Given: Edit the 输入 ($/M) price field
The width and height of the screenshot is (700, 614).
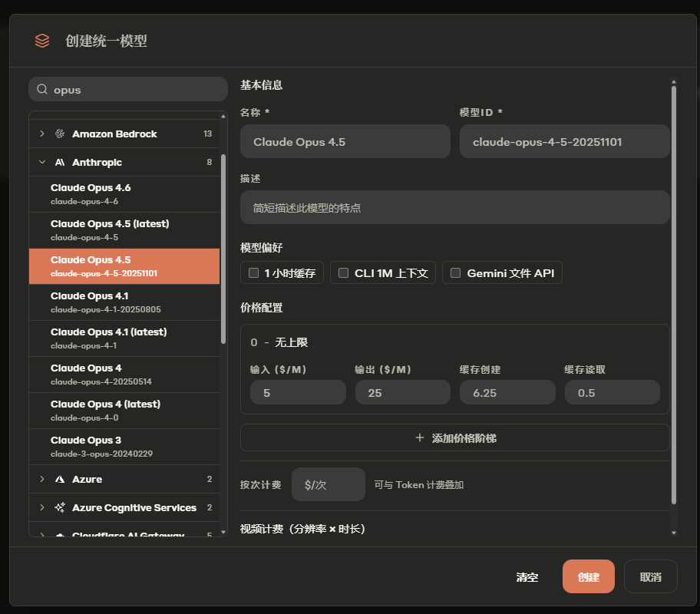Looking at the screenshot, I should (x=298, y=392).
